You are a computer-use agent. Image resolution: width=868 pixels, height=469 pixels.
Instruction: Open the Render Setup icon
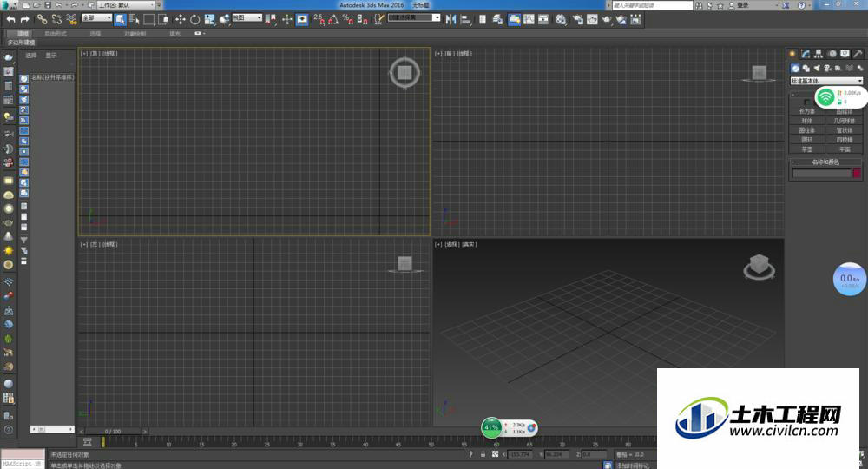click(x=578, y=19)
